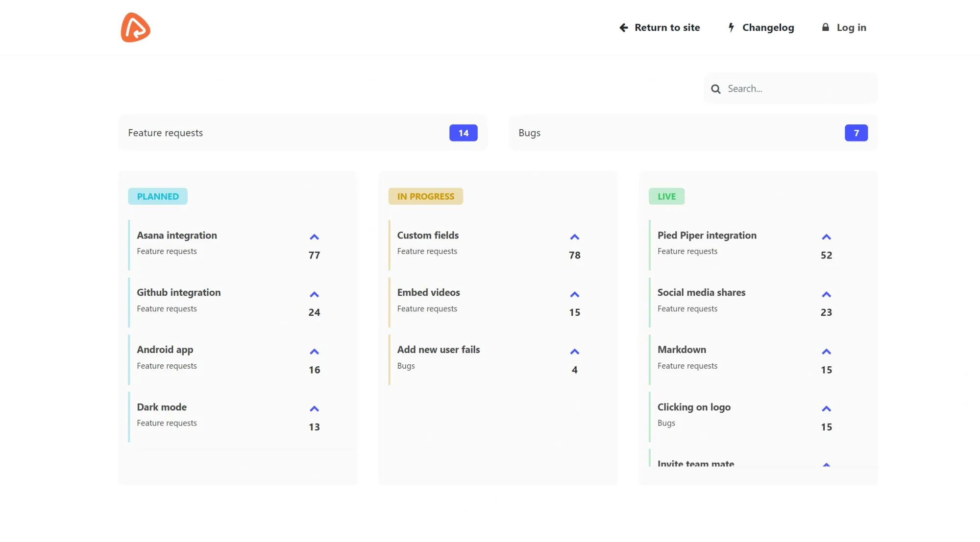Upvote the Custom fields item
980x542 pixels.
pos(574,237)
